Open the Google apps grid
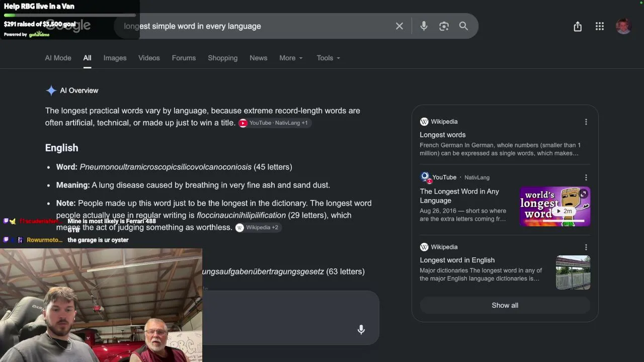 click(x=600, y=27)
